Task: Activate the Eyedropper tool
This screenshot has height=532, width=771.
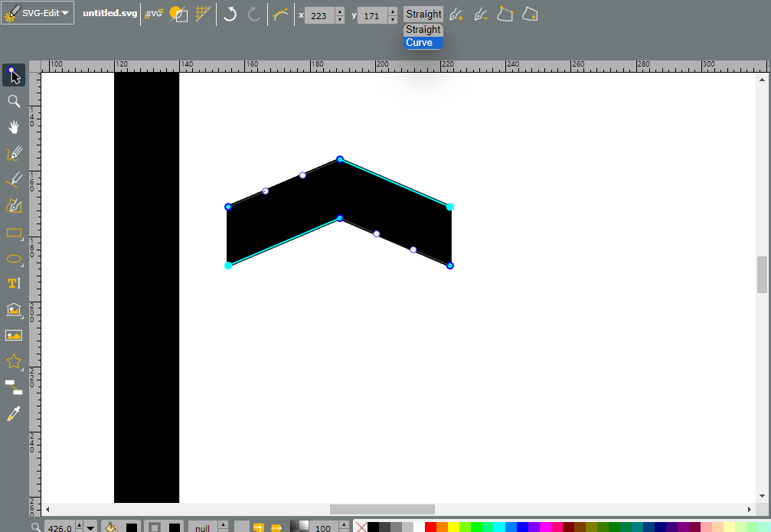Action: (x=14, y=413)
